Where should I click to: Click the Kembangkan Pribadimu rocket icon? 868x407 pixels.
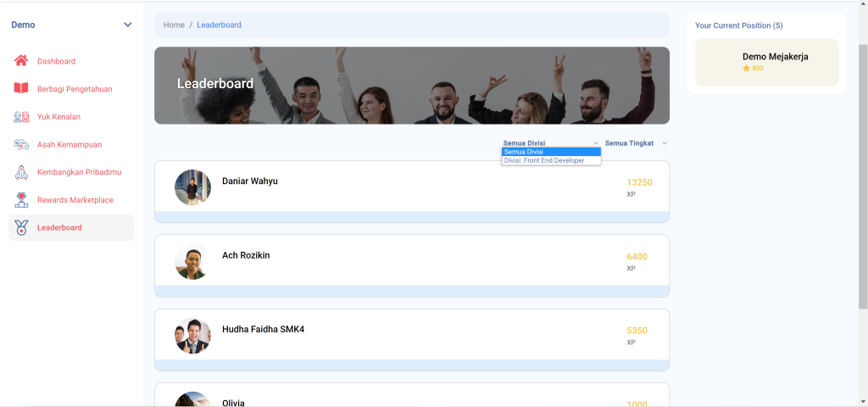point(21,172)
